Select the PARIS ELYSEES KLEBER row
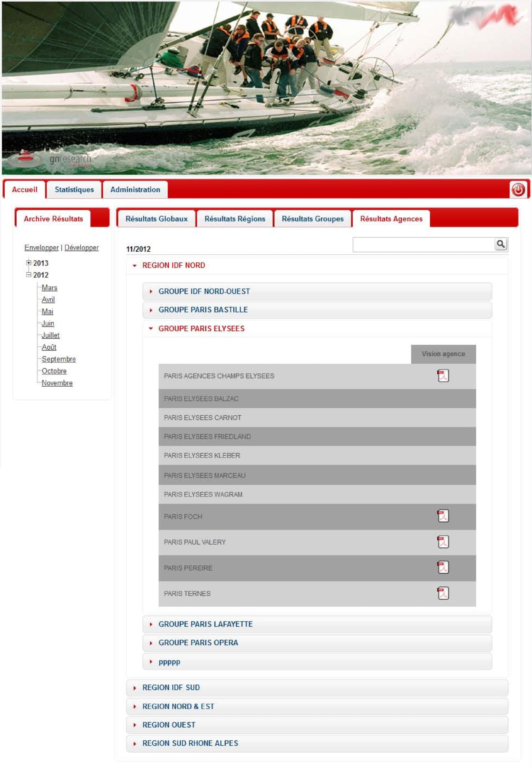 tap(317, 456)
